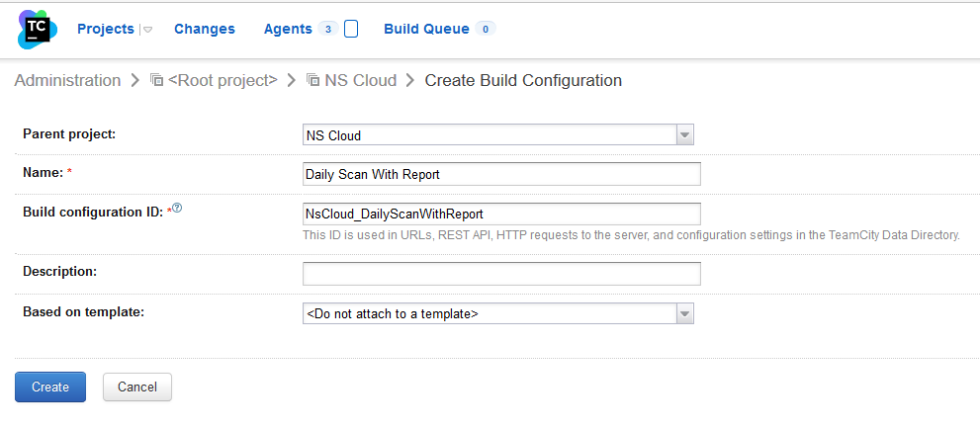Focus the Build configuration ID field
The width and height of the screenshot is (980, 430).
click(501, 214)
